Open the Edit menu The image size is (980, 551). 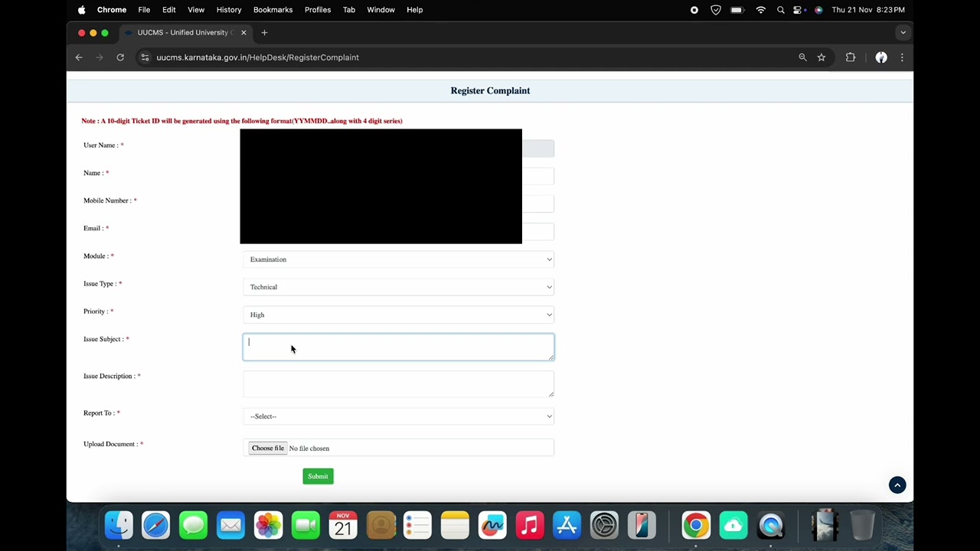coord(169,10)
